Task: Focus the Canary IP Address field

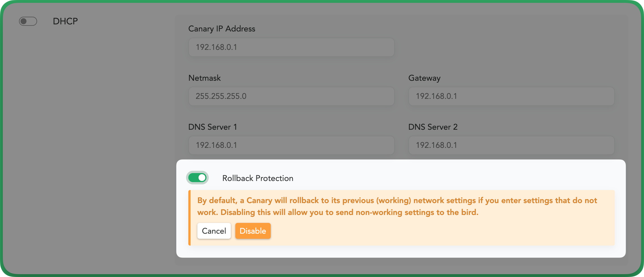Action: pos(291,47)
